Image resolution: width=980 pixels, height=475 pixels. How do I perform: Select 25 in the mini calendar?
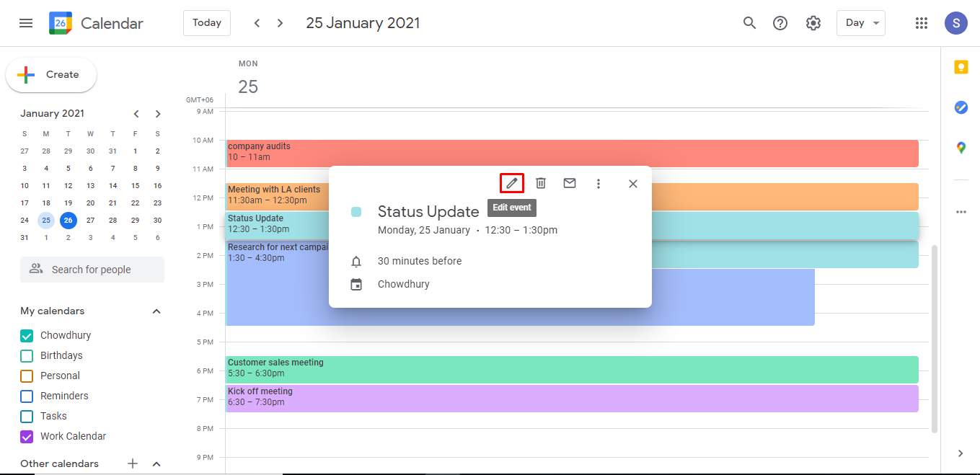pos(46,221)
